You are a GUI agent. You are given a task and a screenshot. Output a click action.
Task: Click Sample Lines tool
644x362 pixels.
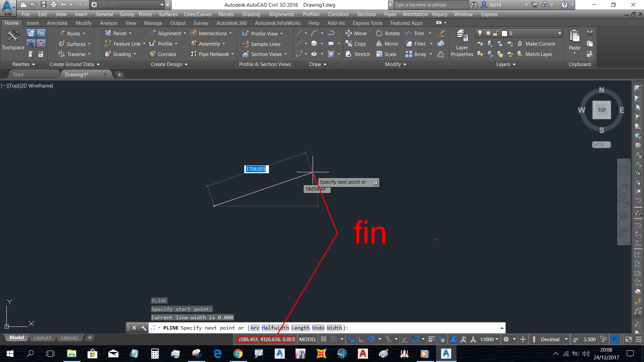pyautogui.click(x=262, y=44)
